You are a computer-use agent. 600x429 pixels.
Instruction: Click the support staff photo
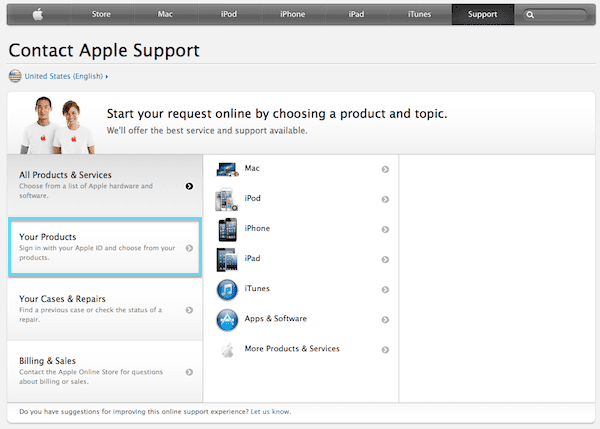click(57, 125)
